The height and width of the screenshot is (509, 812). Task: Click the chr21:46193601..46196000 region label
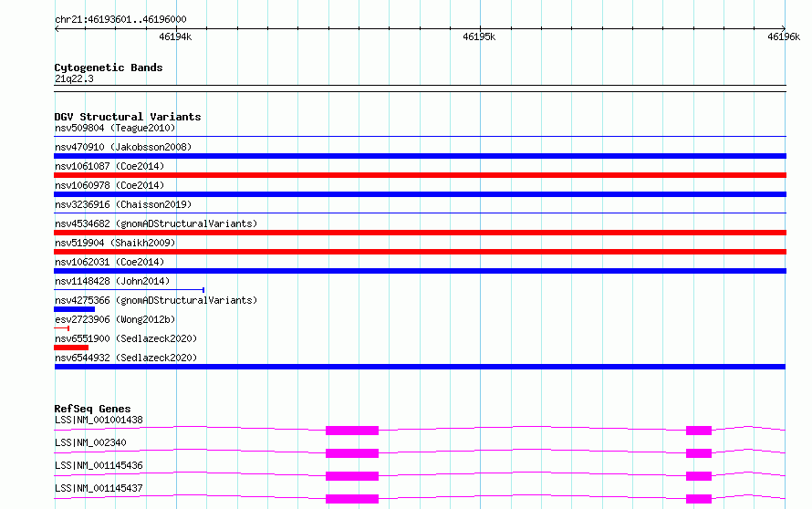click(120, 19)
